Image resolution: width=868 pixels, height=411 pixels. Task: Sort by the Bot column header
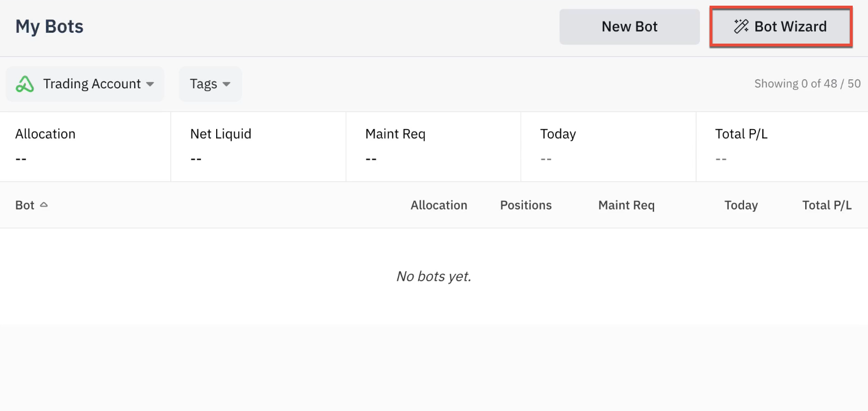tap(25, 205)
